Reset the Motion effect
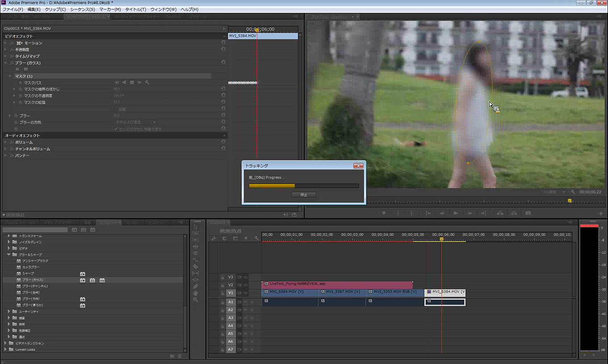Screen dimensions: 608x364 coord(223,43)
